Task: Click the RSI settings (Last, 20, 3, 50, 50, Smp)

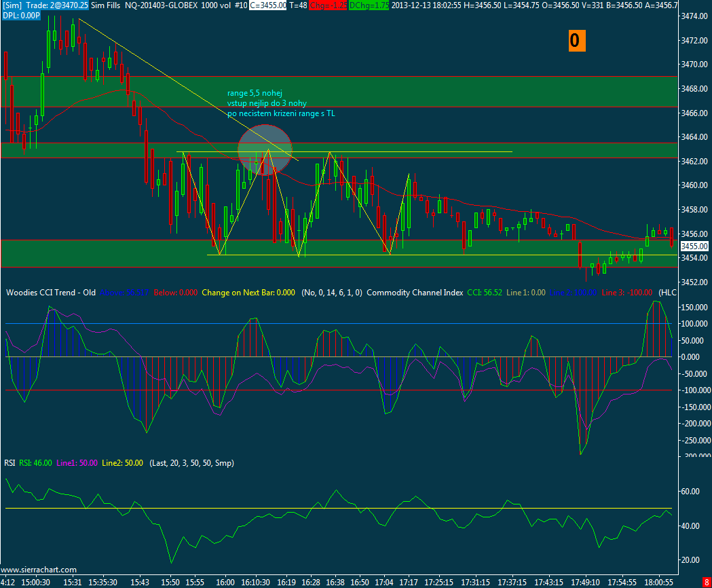Action: 191,463
